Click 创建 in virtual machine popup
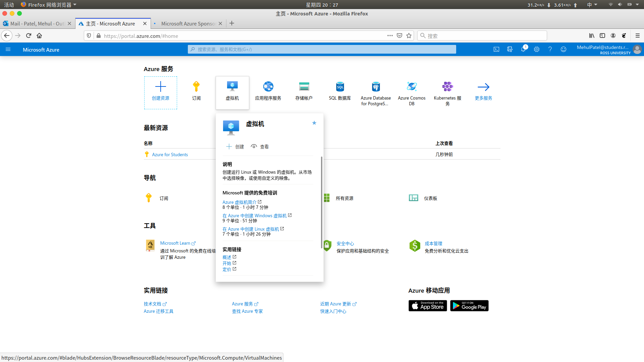Viewport: 644px width, 362px height. (x=235, y=146)
